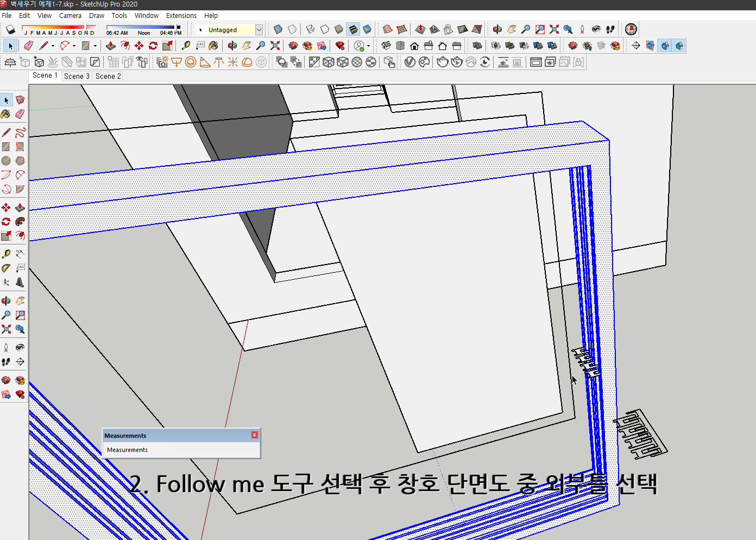Screen dimensions: 756x540
Task: Activate the Tape Measure tool
Action: click(x=186, y=45)
